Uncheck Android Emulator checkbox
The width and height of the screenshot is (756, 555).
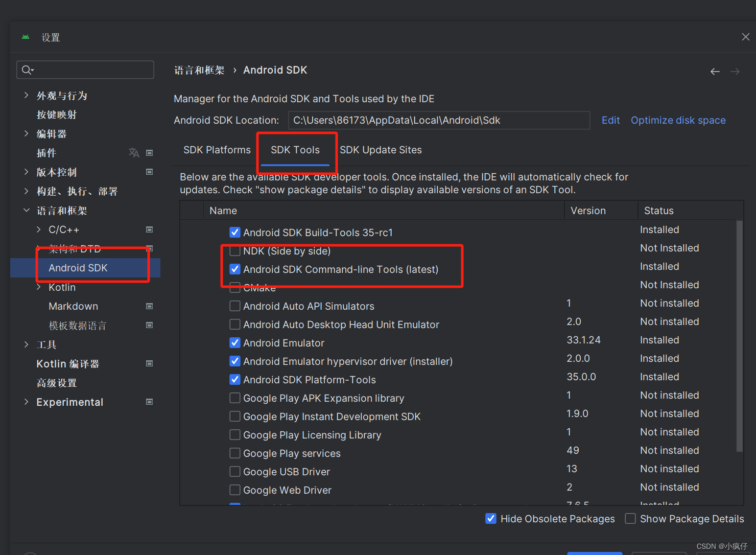pos(235,343)
